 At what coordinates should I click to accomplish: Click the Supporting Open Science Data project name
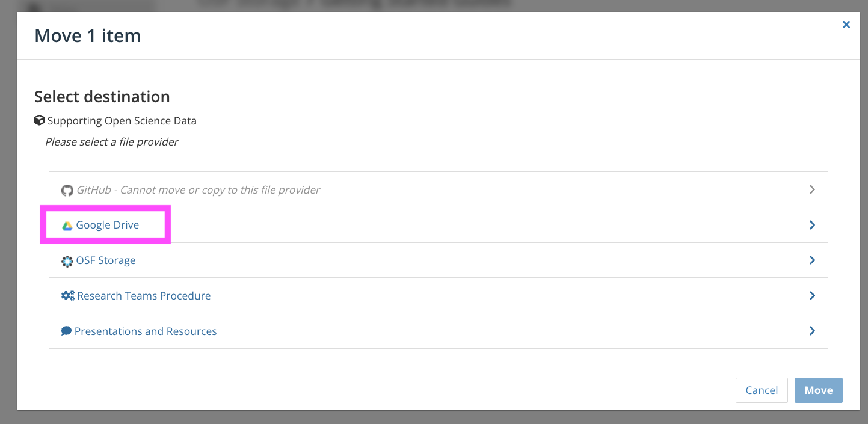pyautogui.click(x=122, y=121)
